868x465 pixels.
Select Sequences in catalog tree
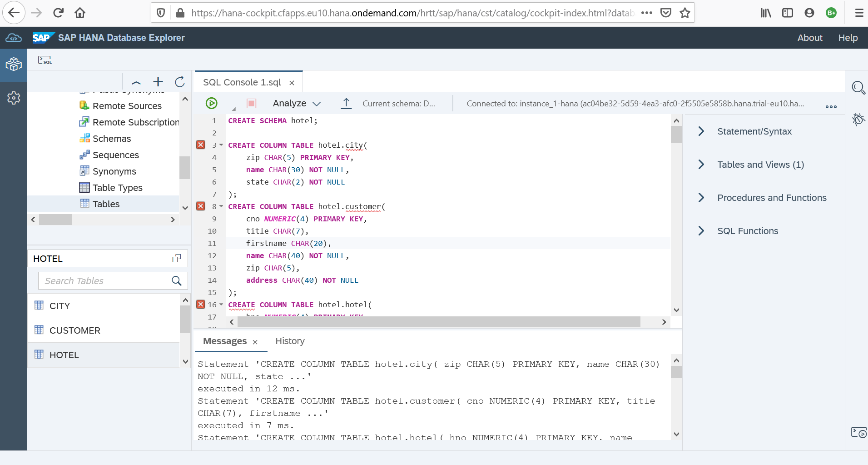[115, 155]
